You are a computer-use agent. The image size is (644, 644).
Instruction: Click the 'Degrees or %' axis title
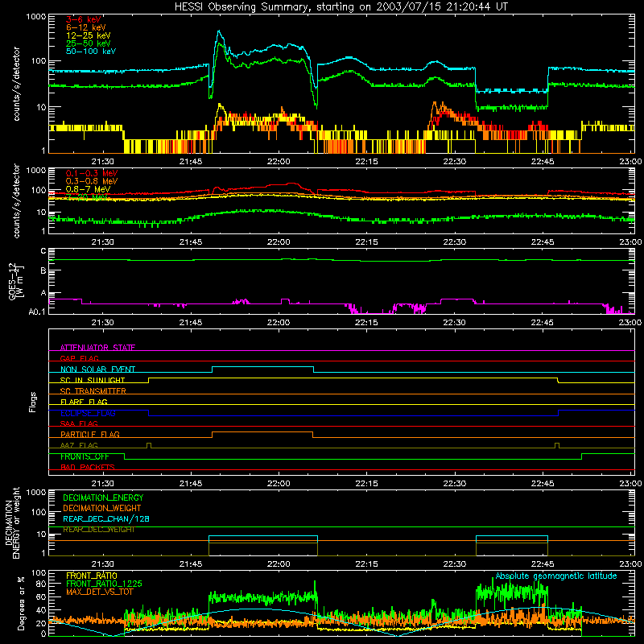pyautogui.click(x=21, y=604)
